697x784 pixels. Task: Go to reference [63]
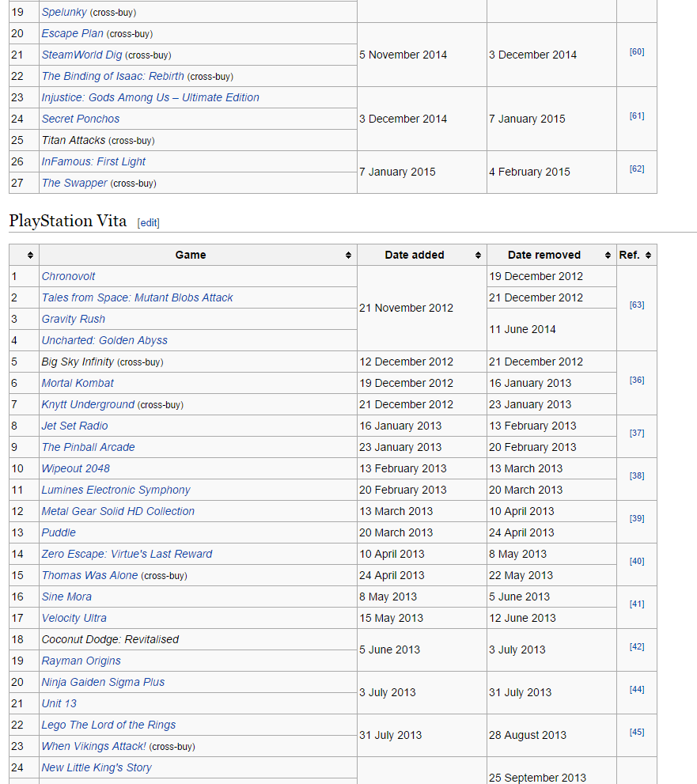click(x=637, y=305)
